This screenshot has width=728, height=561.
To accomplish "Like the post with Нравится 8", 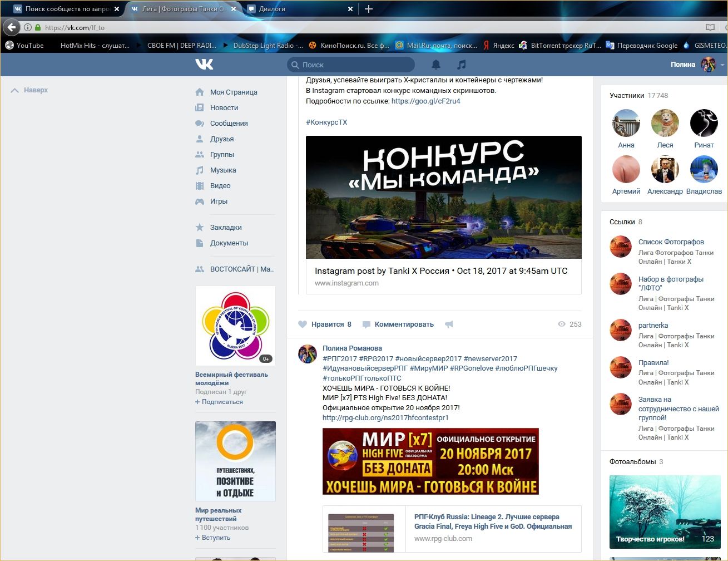I will (325, 324).
